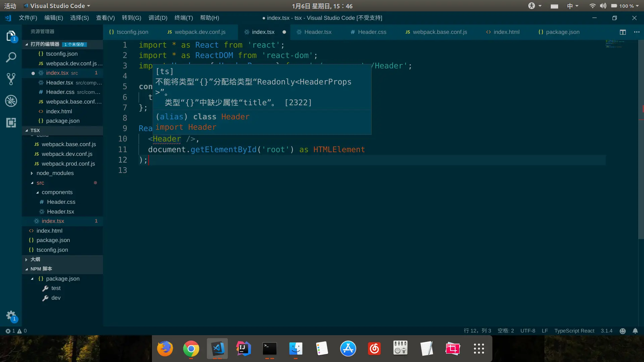Open Chrome from the dock

(x=191, y=349)
